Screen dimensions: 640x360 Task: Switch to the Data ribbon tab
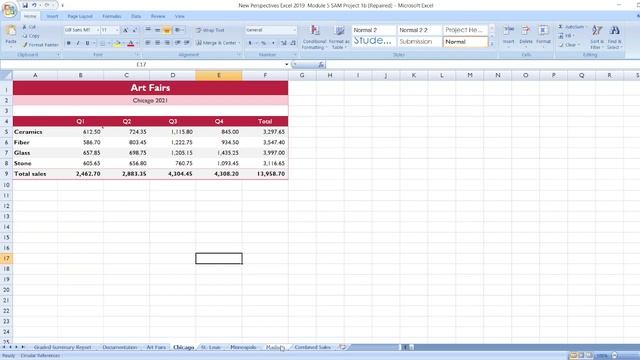tap(136, 16)
